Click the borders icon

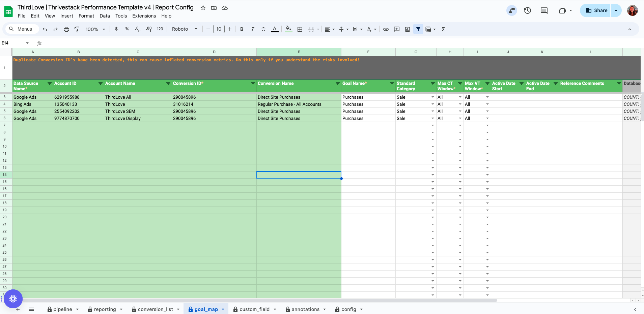point(300,29)
